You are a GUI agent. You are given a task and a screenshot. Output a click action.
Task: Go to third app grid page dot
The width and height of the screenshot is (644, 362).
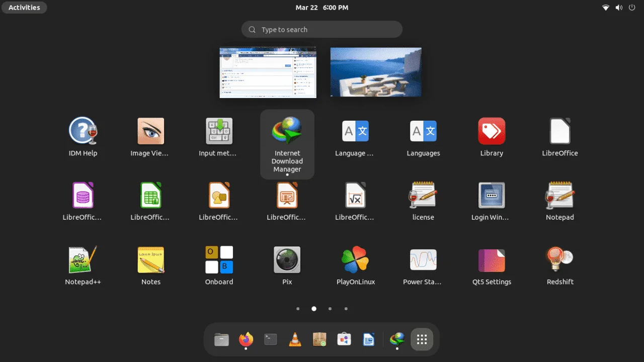(330, 309)
